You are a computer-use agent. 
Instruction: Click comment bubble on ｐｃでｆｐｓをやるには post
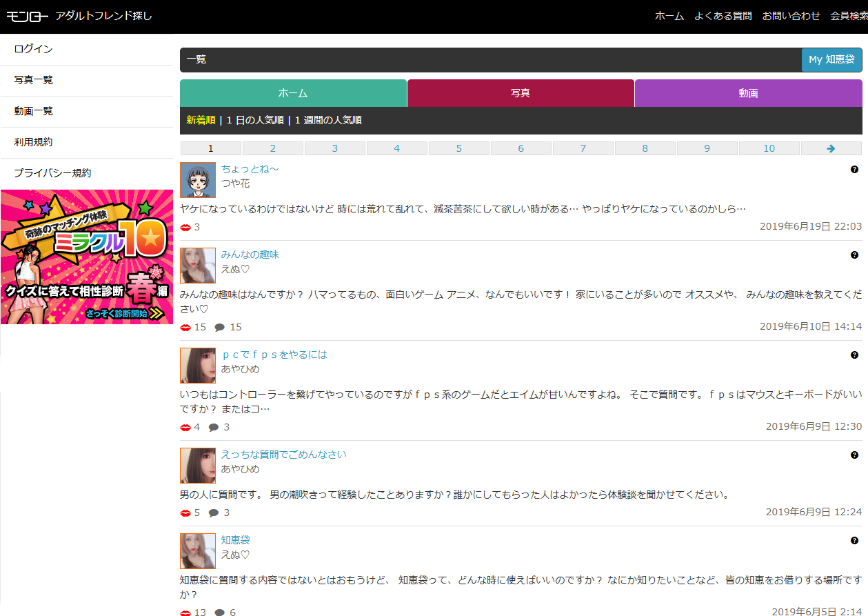[214, 428]
